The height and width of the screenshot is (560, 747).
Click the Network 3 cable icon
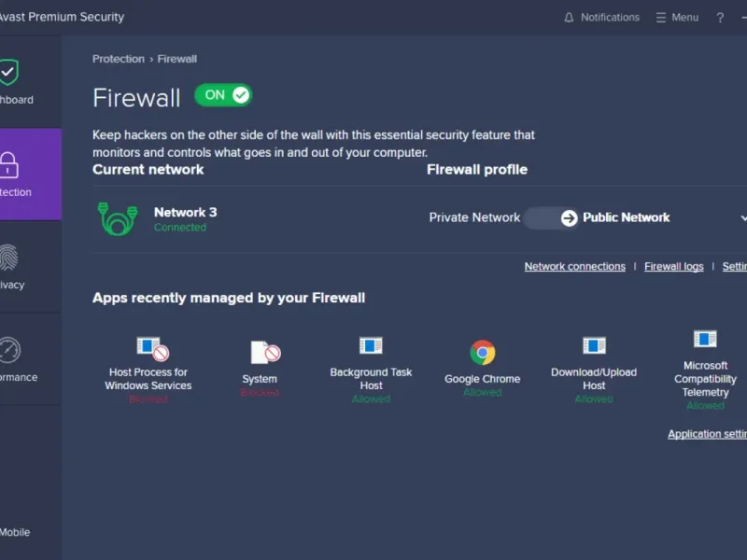coord(118,218)
